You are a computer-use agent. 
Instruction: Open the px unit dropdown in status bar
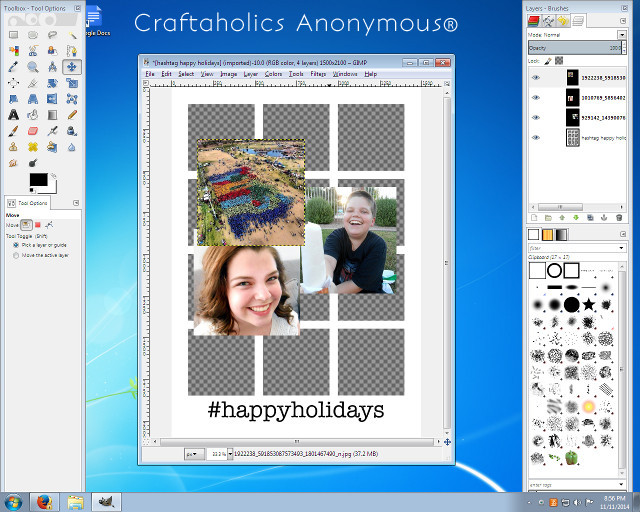coord(194,454)
